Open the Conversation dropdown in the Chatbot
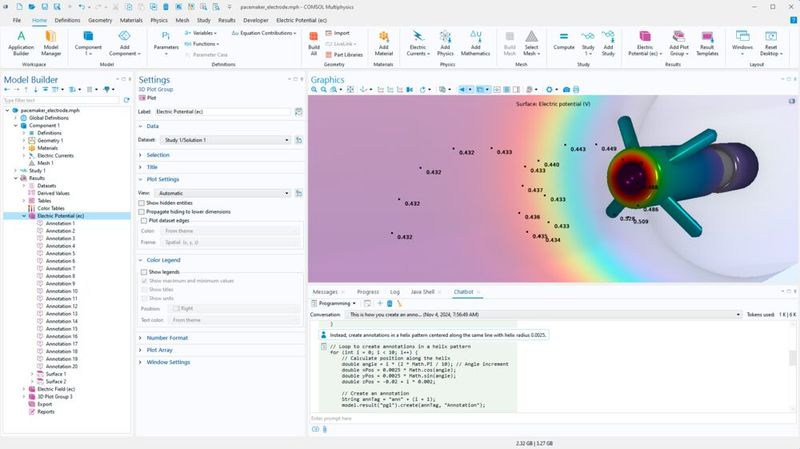This screenshot has width=800, height=449. (x=543, y=314)
